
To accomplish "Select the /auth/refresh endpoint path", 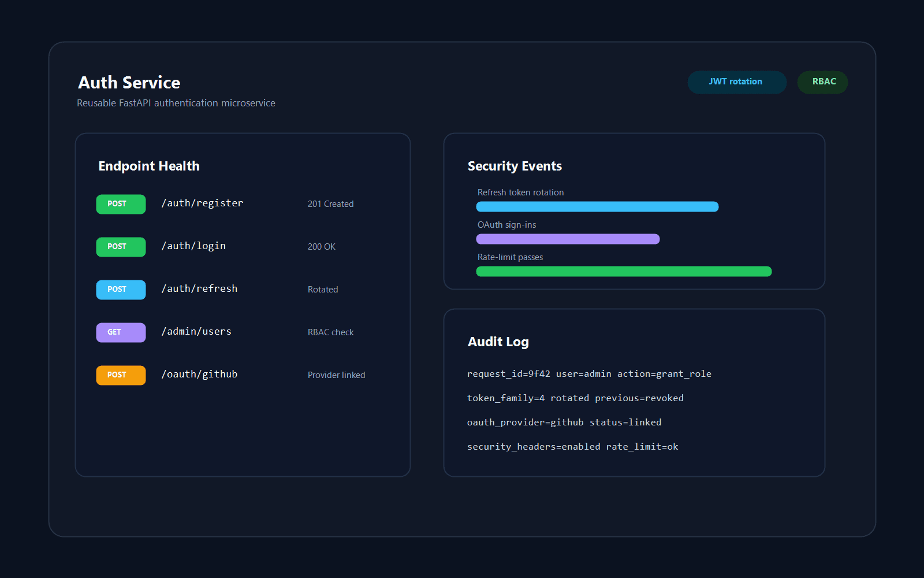I will [x=199, y=289].
